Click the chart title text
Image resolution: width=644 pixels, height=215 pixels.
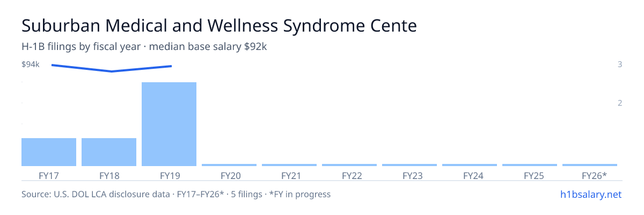pyautogui.click(x=219, y=26)
